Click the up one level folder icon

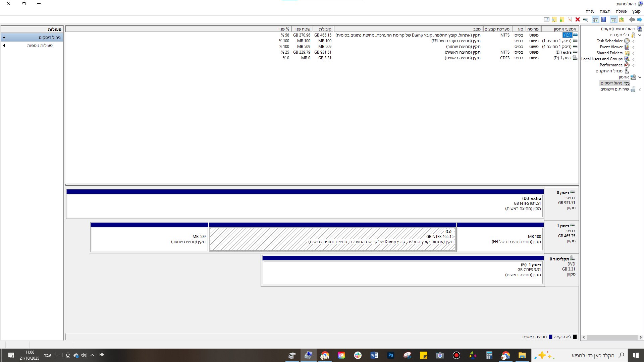[x=622, y=19]
